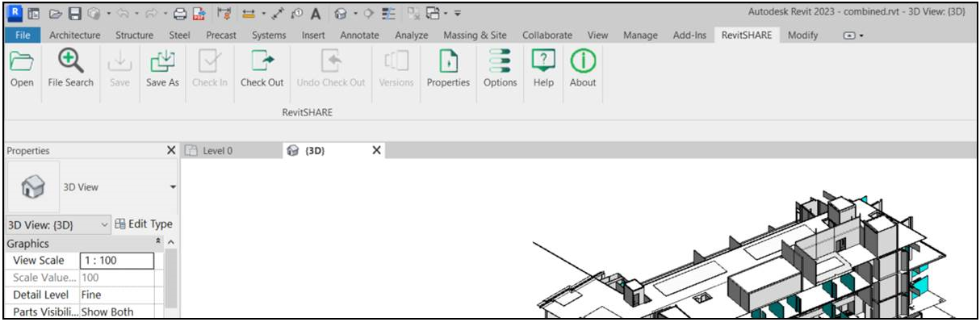Open the Add-Ins ribbon tab
The width and height of the screenshot is (980, 322).
[x=690, y=36]
